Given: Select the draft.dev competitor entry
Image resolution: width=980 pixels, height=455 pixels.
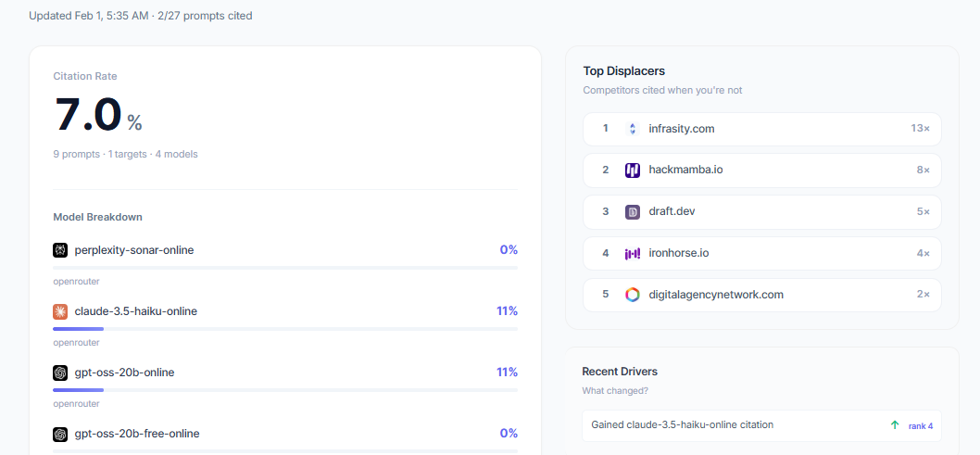Looking at the screenshot, I should point(762,212).
